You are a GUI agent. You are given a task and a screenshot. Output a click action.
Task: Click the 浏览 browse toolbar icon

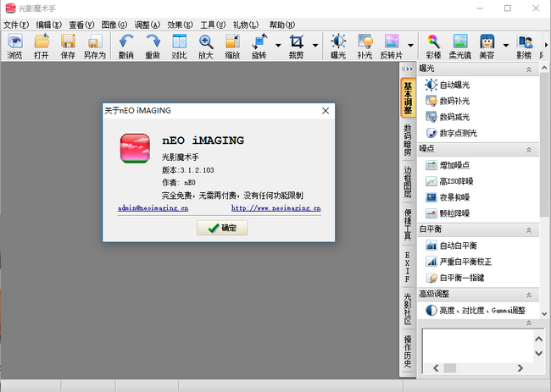point(14,47)
